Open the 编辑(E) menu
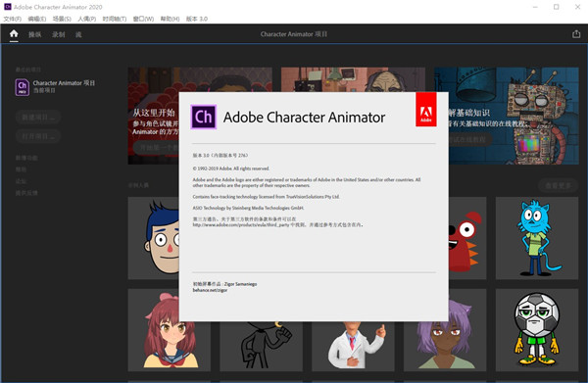The image size is (588, 383). 37,19
